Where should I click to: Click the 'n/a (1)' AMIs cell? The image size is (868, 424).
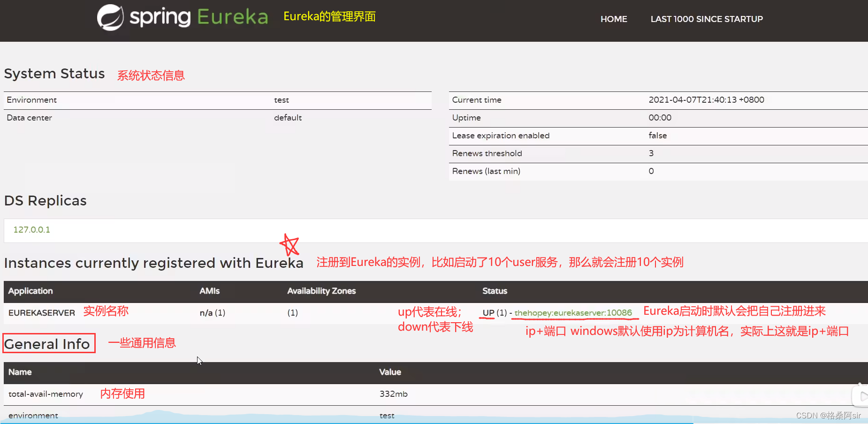tap(213, 313)
